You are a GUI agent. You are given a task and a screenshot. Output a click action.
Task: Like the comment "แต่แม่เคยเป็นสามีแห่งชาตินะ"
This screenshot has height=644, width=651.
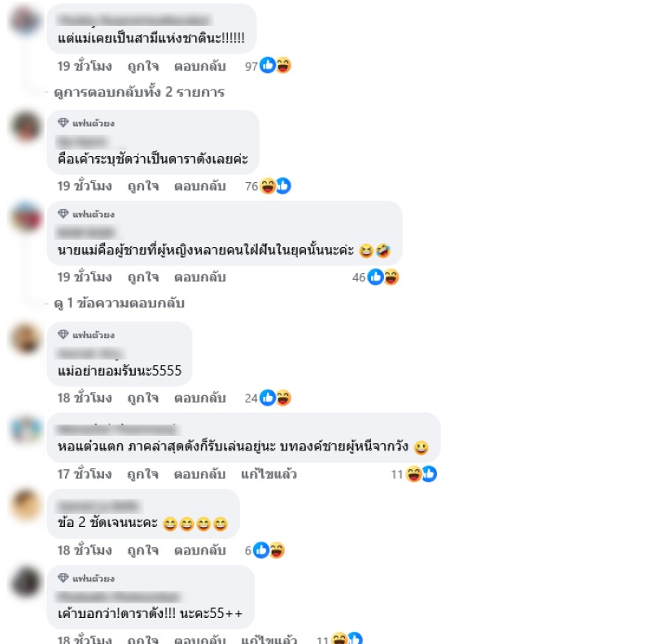coord(143,66)
